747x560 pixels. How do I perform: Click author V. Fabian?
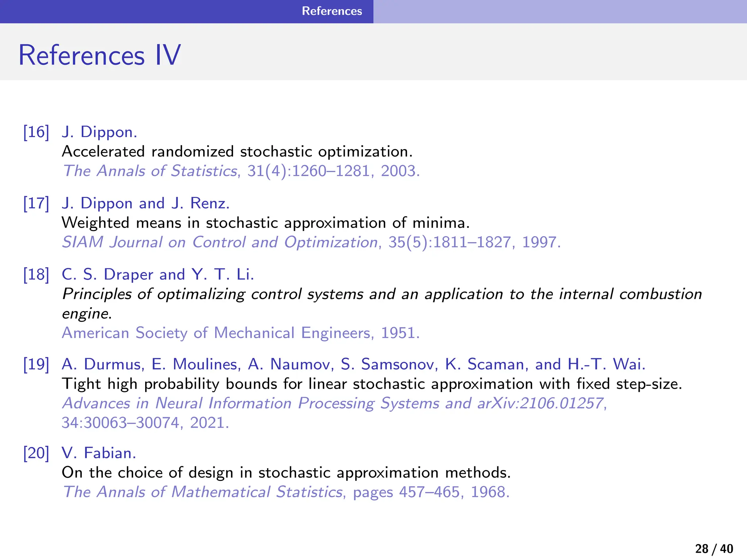pyautogui.click(x=99, y=453)
